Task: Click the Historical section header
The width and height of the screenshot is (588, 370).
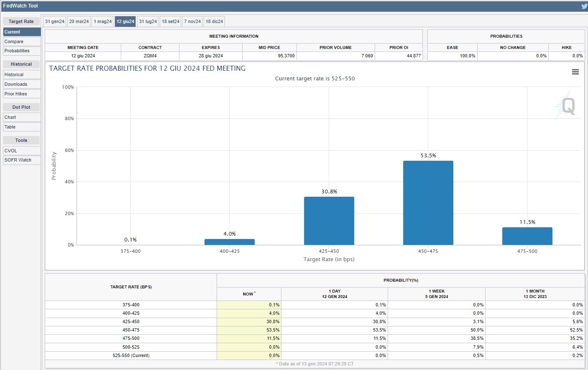Action: click(x=21, y=64)
